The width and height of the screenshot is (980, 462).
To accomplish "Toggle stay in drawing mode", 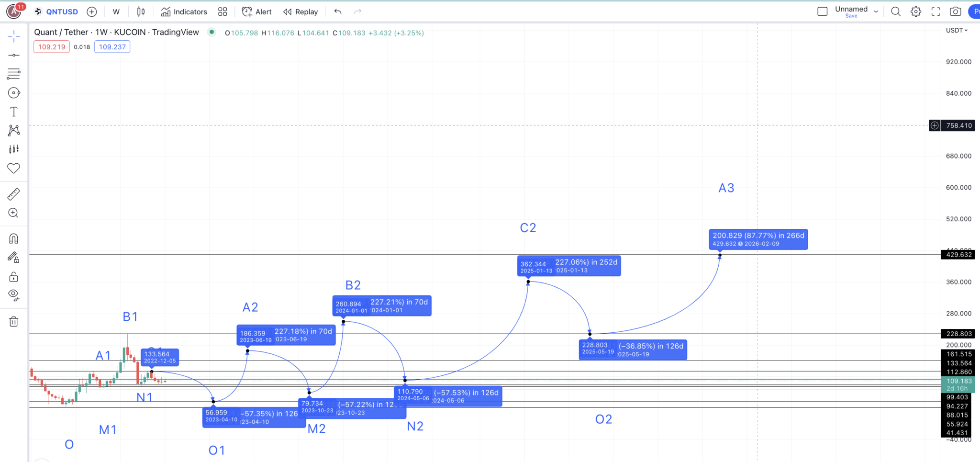I will 14,258.
